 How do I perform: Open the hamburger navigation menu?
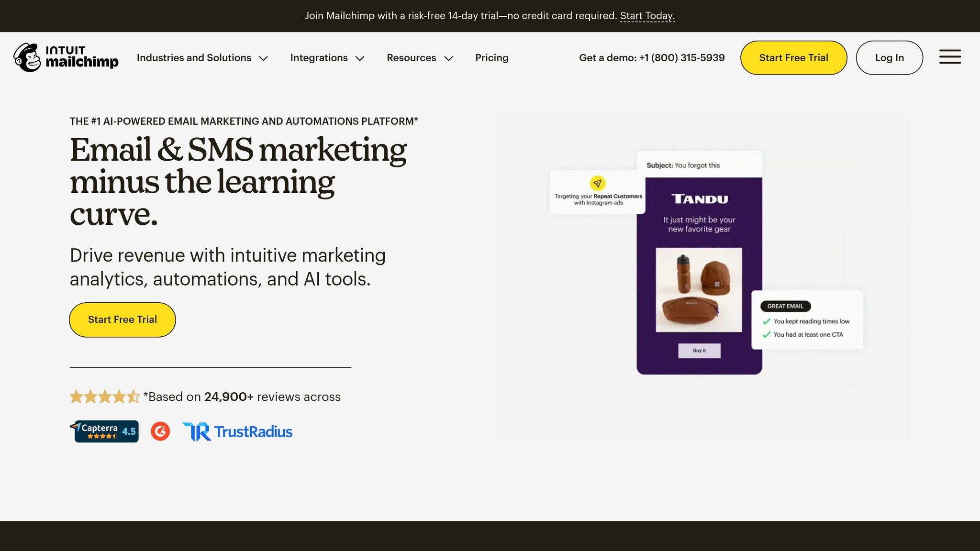[950, 57]
